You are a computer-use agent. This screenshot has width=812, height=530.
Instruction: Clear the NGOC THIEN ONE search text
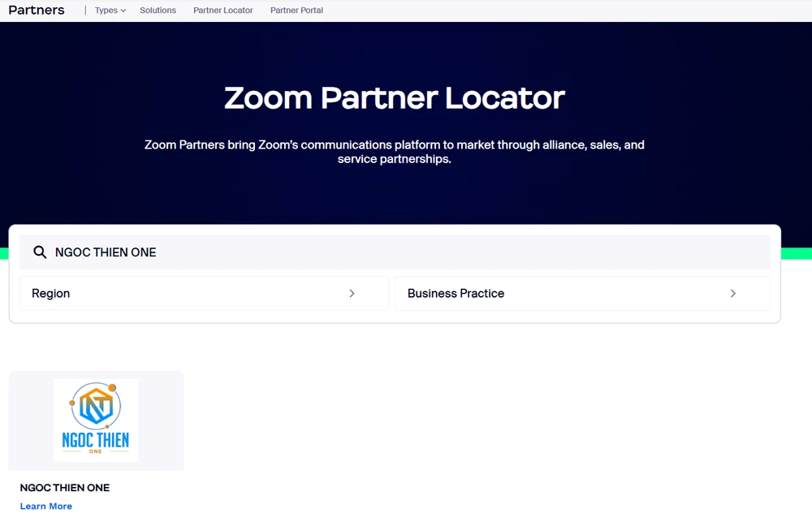coord(106,252)
